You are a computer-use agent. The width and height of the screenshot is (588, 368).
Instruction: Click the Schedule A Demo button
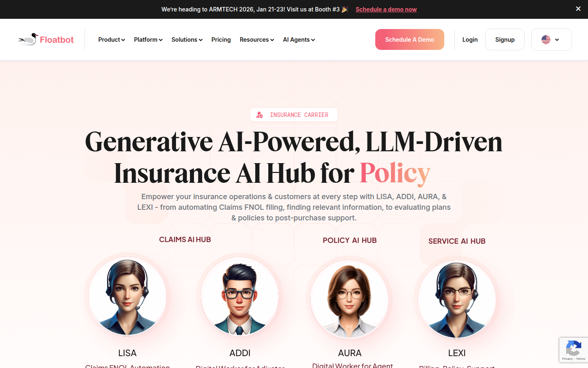pos(410,39)
